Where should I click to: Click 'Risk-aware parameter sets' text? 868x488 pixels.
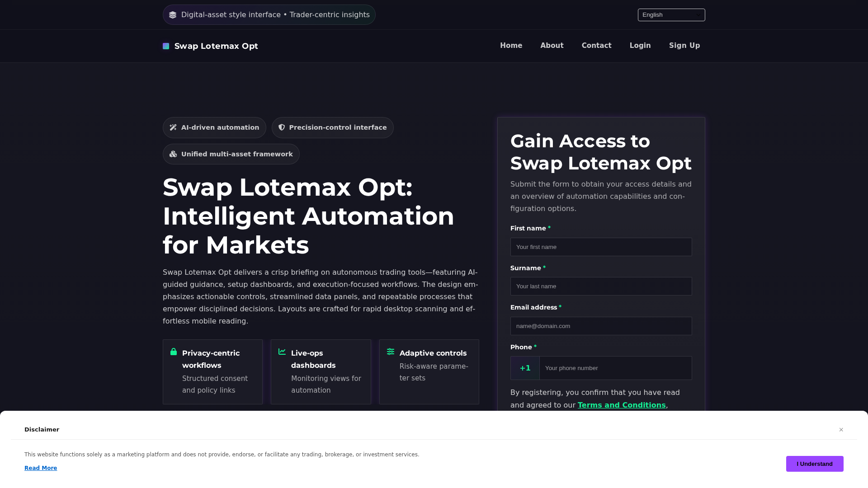(434, 372)
